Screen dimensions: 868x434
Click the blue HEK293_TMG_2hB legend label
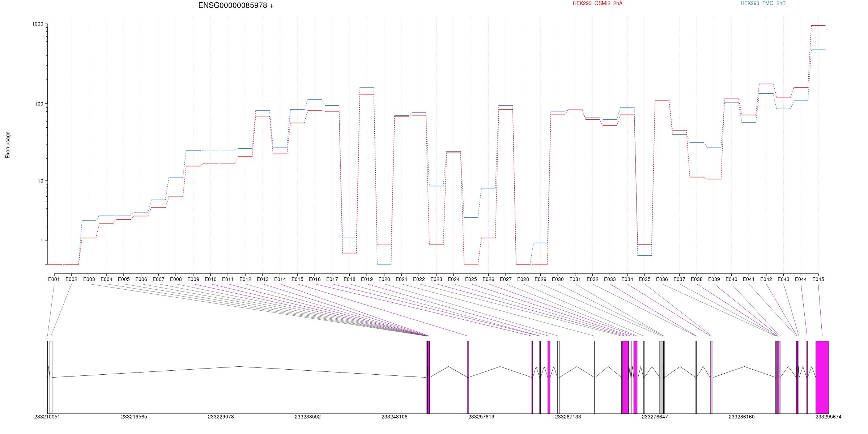pyautogui.click(x=763, y=3)
